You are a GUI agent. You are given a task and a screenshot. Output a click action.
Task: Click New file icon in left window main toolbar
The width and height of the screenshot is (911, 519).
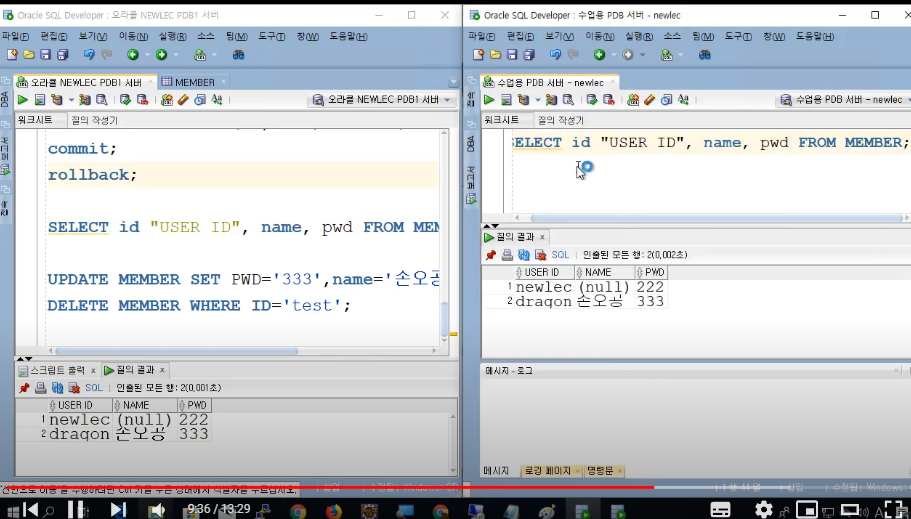[x=12, y=55]
